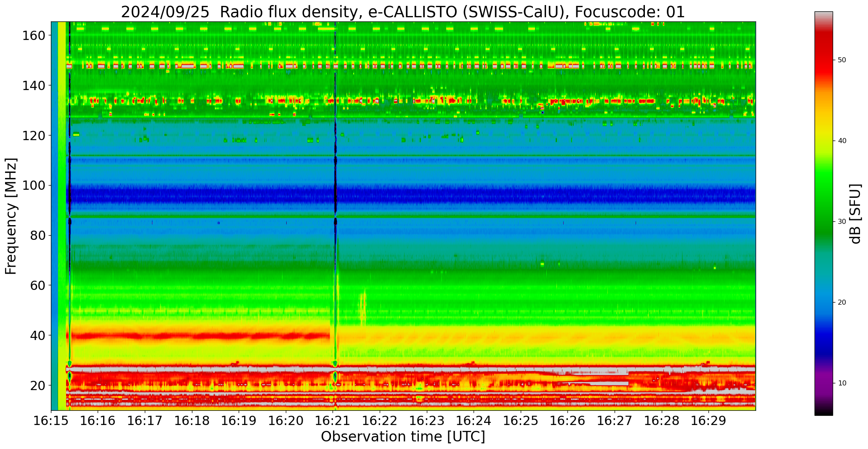Image resolution: width=868 pixels, height=449 pixels.
Task: Click the 'Observation time [UTC]' axis label
Action: (403, 437)
